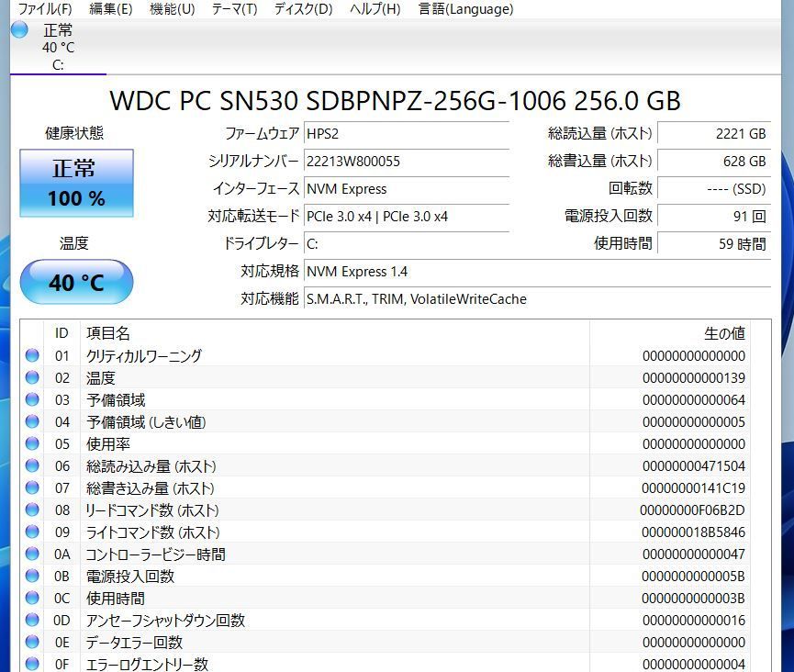This screenshot has height=672, width=794.
Task: Click status orb for row 0C 使用時間
Action: [32, 598]
